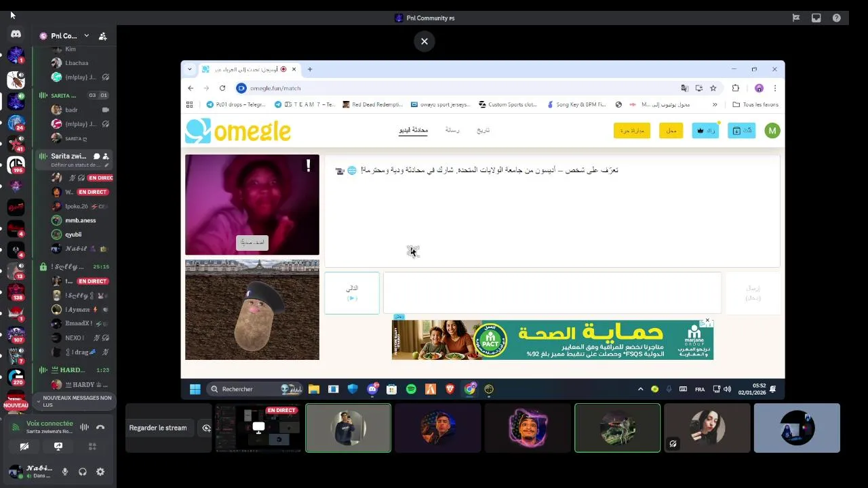Select the woman participant video tile
Screen dimensions: 868x488
tap(707, 428)
